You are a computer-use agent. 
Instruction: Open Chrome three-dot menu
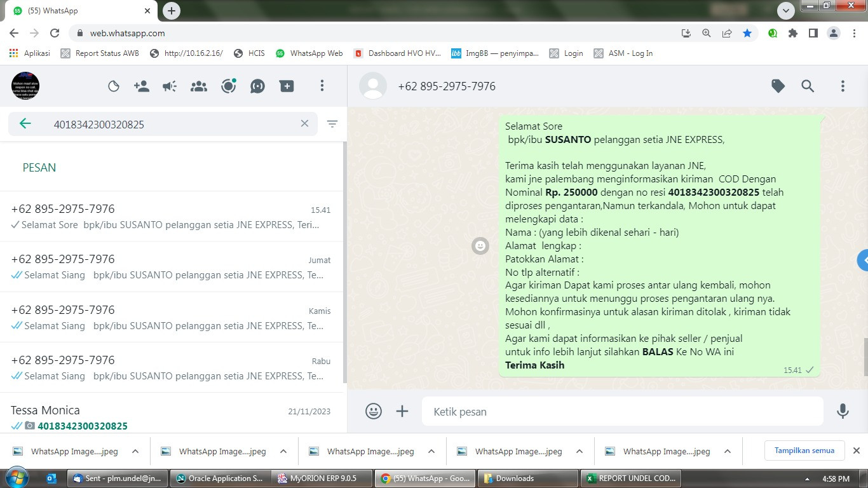[x=855, y=33]
